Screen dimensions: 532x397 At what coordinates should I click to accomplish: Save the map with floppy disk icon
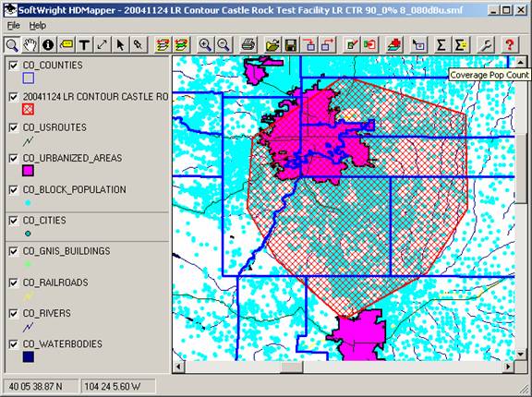[x=291, y=44]
